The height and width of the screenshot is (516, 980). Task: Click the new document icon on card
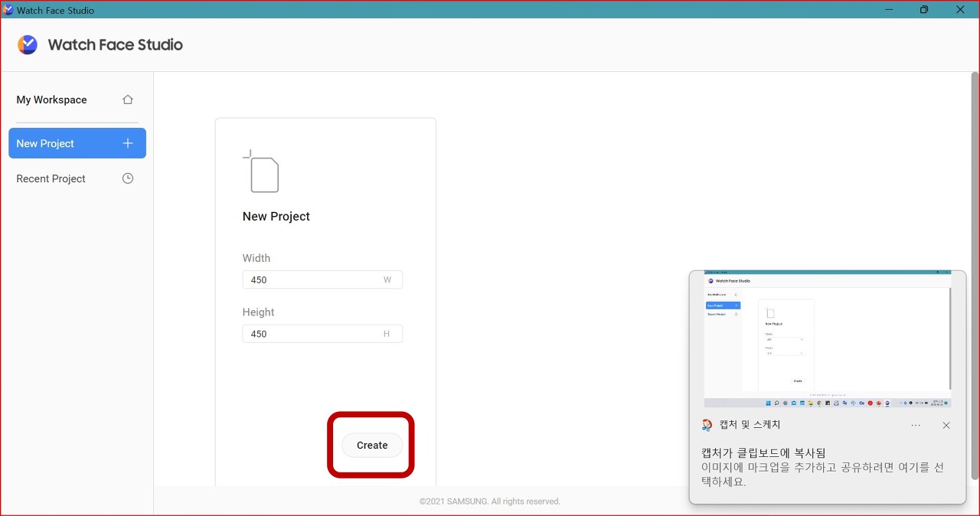click(x=261, y=171)
